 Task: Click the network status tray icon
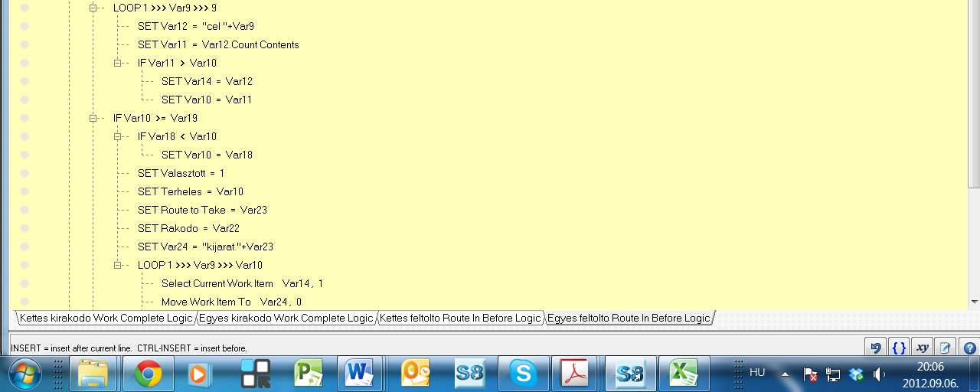[x=833, y=374]
